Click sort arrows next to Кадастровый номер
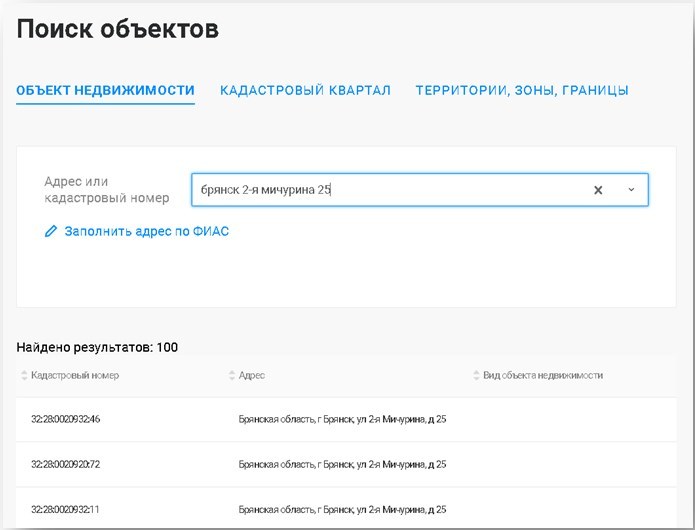695x530 pixels. (24, 376)
